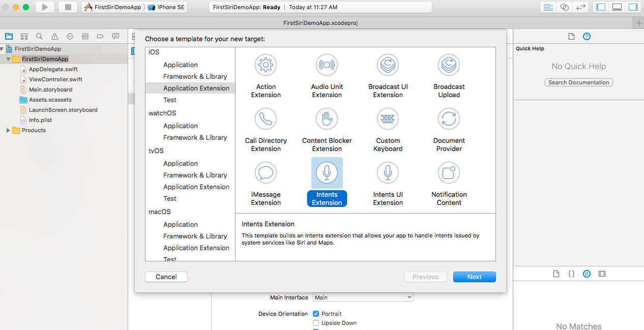Image resolution: width=644 pixels, height=330 pixels.
Task: Select watchOS Application category
Action: (181, 126)
